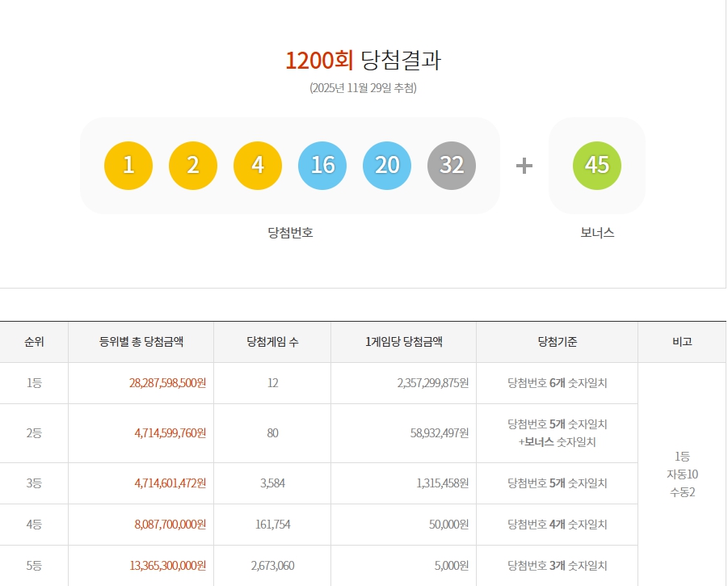Click the 보너스 label under ball 45
The height and width of the screenshot is (586, 728).
tap(596, 232)
